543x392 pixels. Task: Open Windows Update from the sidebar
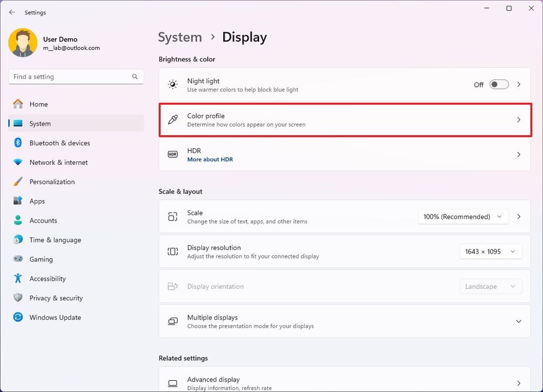(x=54, y=317)
